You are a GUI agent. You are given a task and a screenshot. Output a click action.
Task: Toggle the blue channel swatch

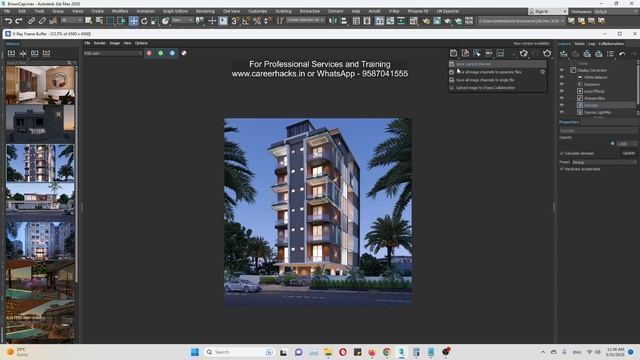[172, 53]
